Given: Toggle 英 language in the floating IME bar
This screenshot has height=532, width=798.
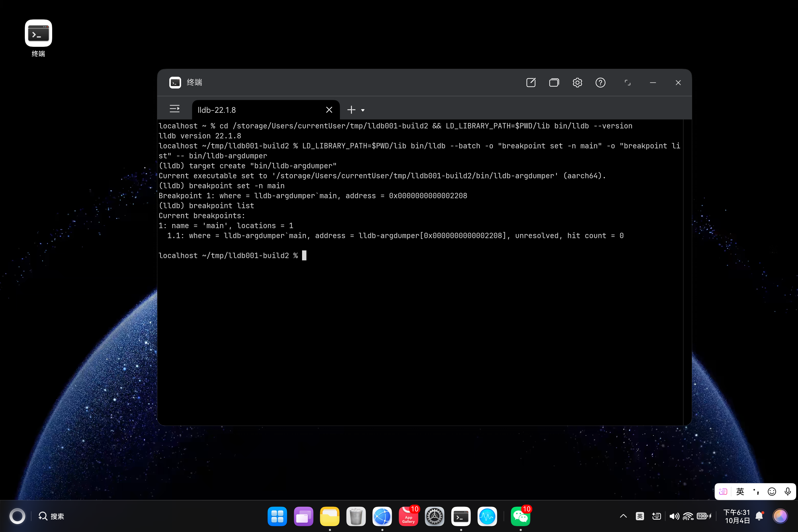Looking at the screenshot, I should click(740, 491).
